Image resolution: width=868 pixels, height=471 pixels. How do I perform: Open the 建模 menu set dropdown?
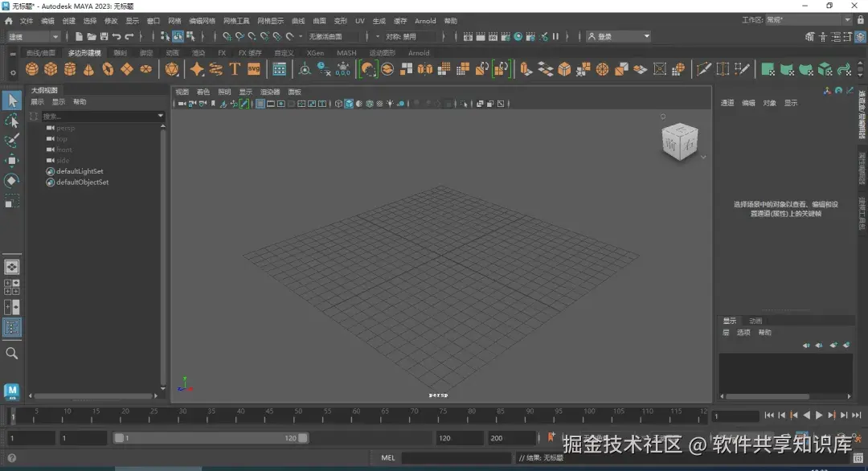32,36
